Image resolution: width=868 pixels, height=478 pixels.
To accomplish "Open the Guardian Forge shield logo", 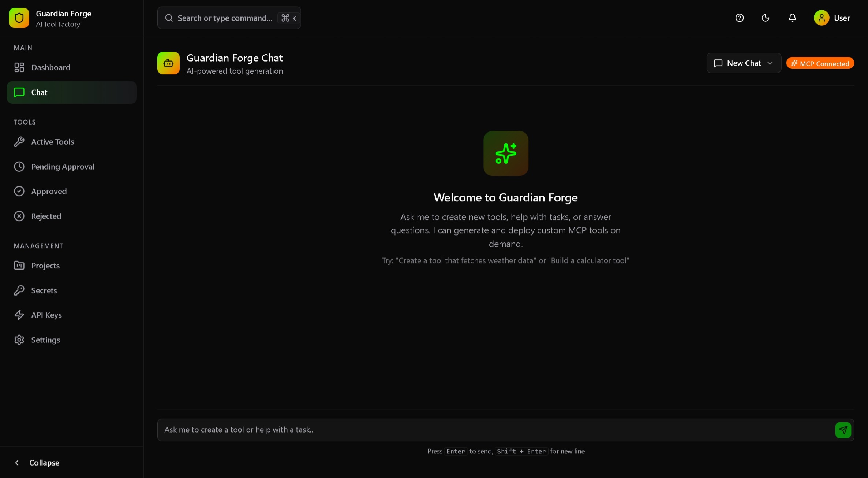I will 19,18.
